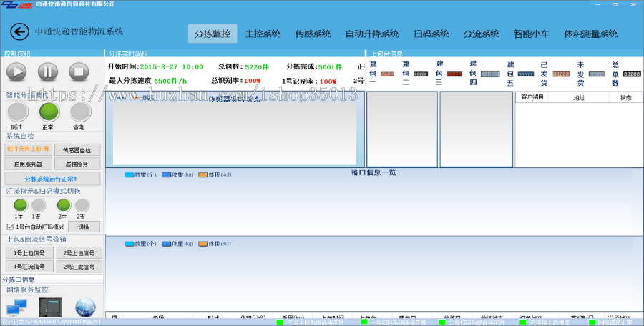Switch to 主控系统 tab
The width and height of the screenshot is (644, 326).
coord(263,34)
